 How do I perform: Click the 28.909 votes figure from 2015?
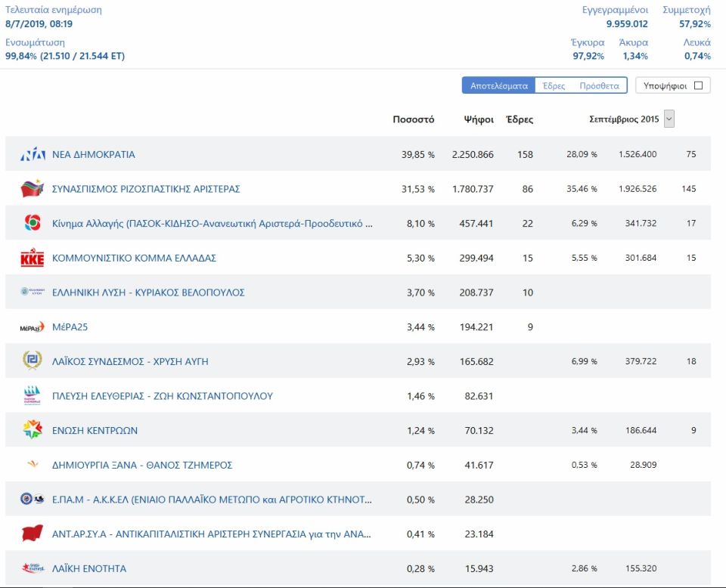[x=643, y=465]
